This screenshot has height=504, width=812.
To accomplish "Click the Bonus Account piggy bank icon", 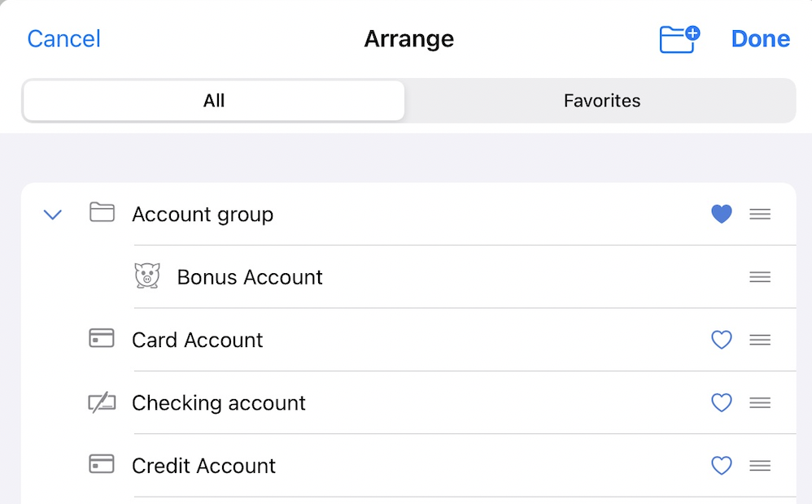I will point(147,276).
